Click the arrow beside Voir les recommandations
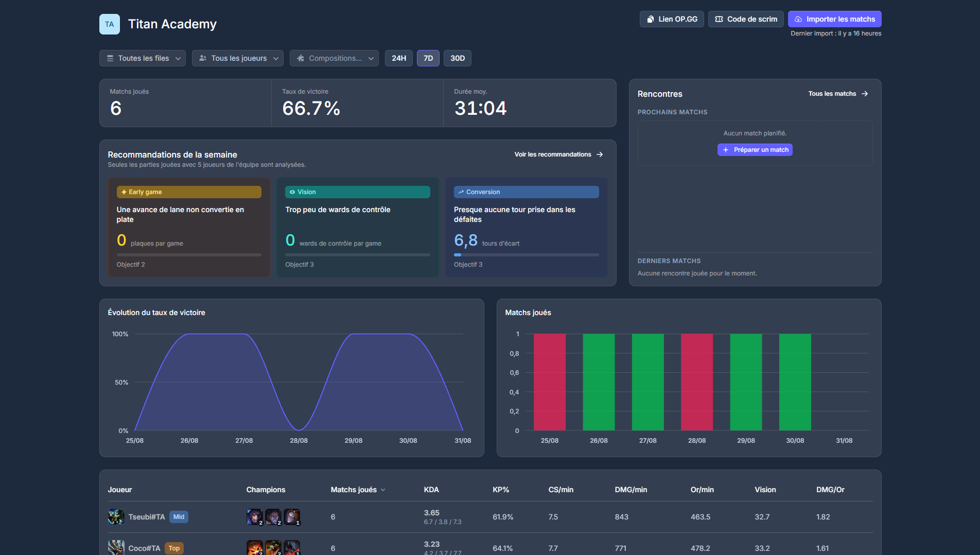This screenshot has height=555, width=980. pos(600,154)
